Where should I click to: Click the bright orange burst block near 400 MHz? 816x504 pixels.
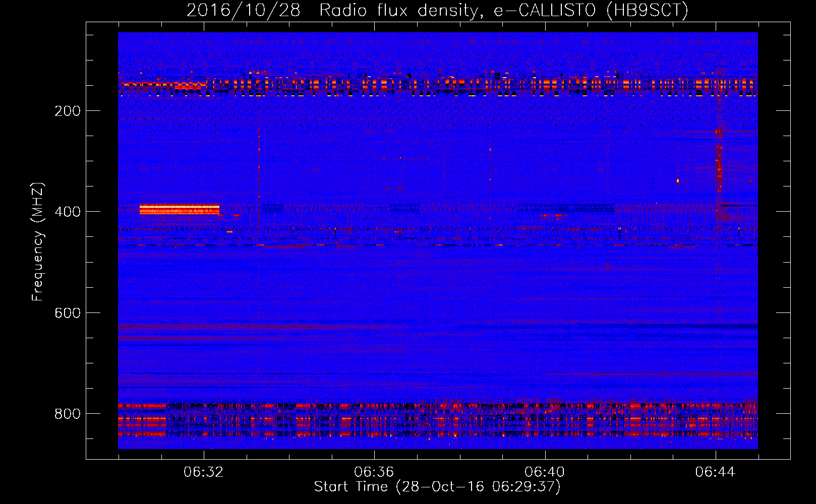click(x=180, y=209)
